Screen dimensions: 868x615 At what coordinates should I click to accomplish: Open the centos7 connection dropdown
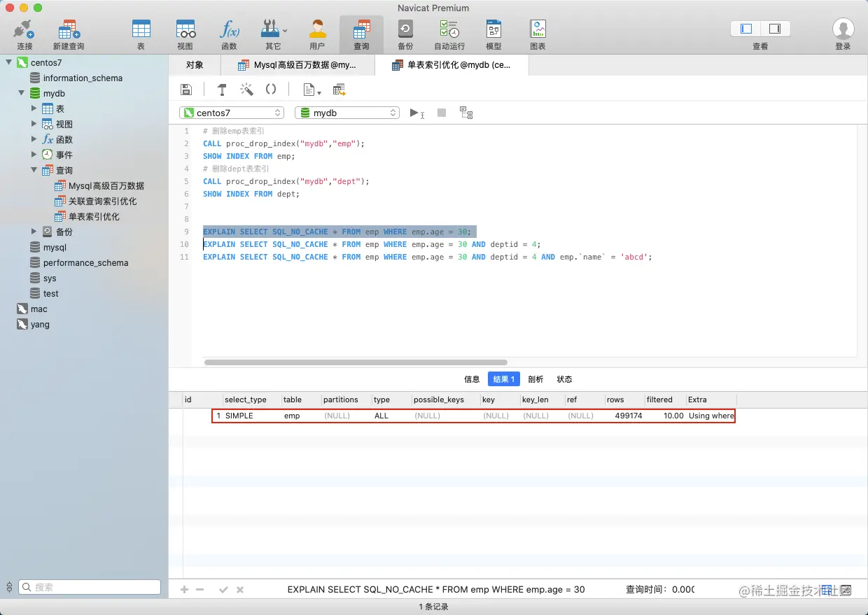point(232,113)
